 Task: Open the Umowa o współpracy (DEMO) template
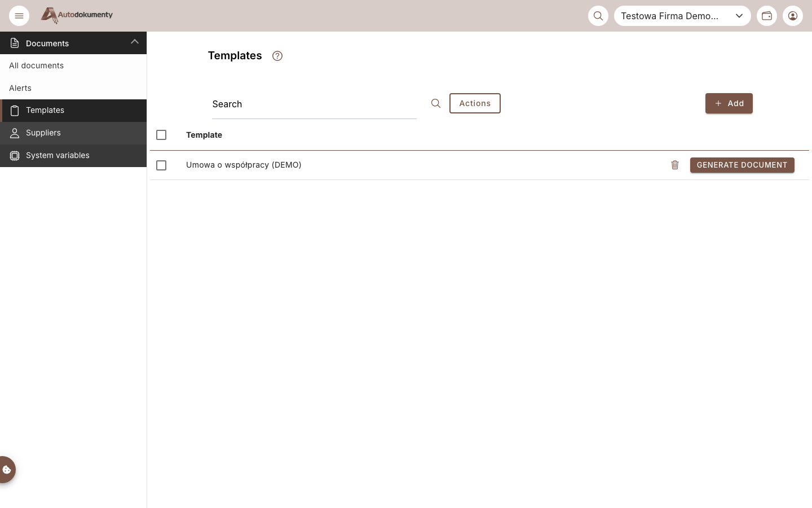[244, 165]
